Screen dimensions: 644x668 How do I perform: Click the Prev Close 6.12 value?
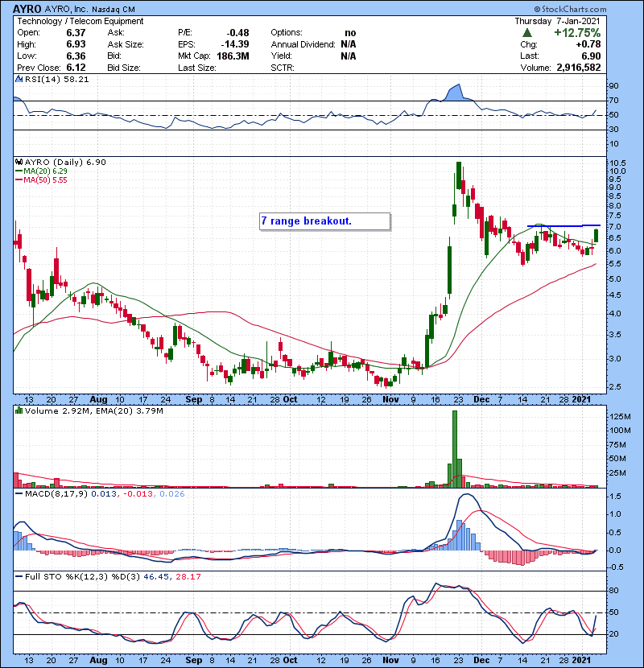[x=76, y=68]
